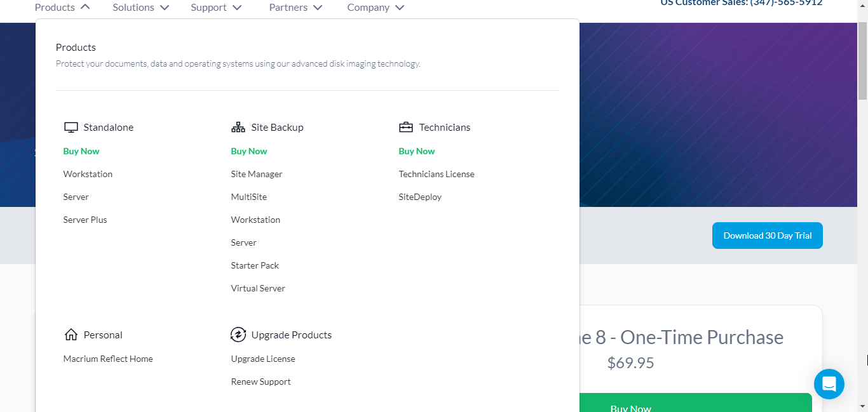Viewport: 868px width, 412px height.
Task: Open the Support navigation item
Action: [208, 8]
